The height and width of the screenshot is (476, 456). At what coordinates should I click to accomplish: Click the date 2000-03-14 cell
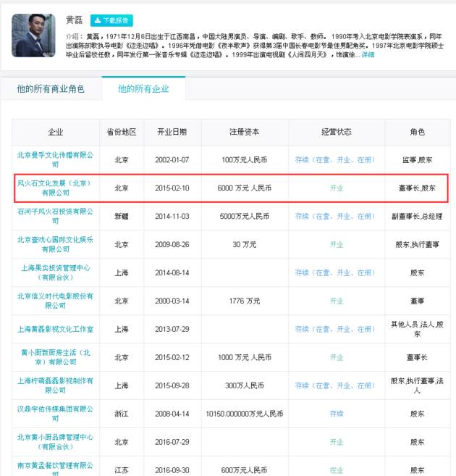tap(172, 301)
